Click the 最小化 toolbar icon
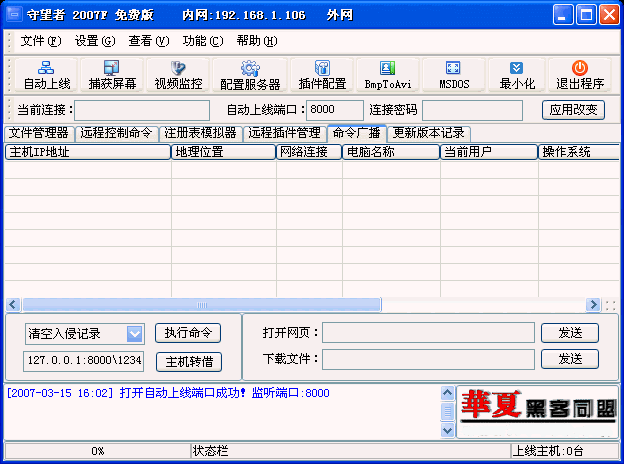 click(x=517, y=76)
